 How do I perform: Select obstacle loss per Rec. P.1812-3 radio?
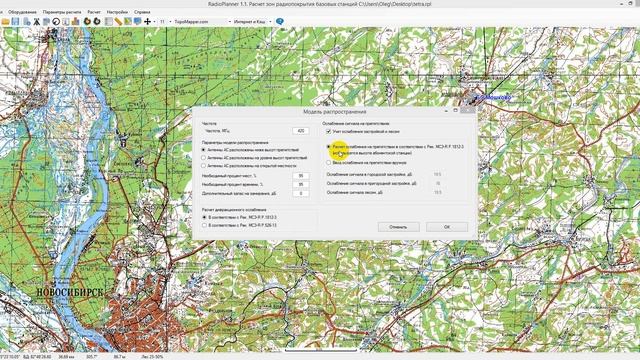[x=329, y=147]
